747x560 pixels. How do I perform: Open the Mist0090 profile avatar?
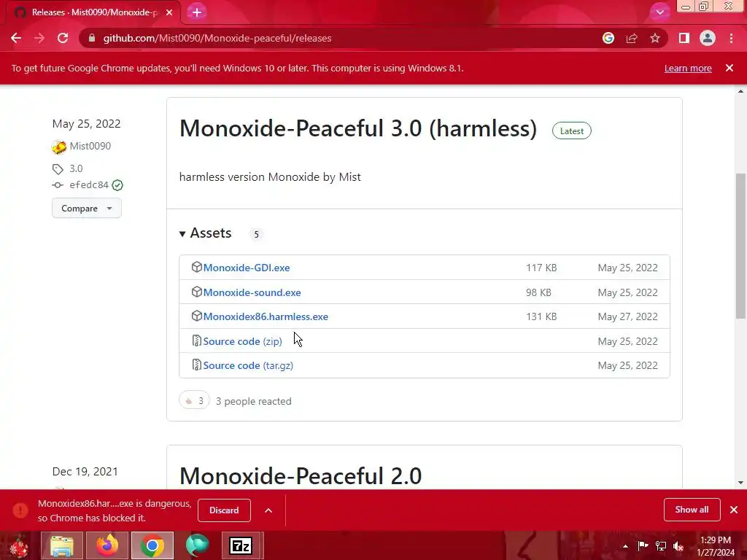click(59, 147)
